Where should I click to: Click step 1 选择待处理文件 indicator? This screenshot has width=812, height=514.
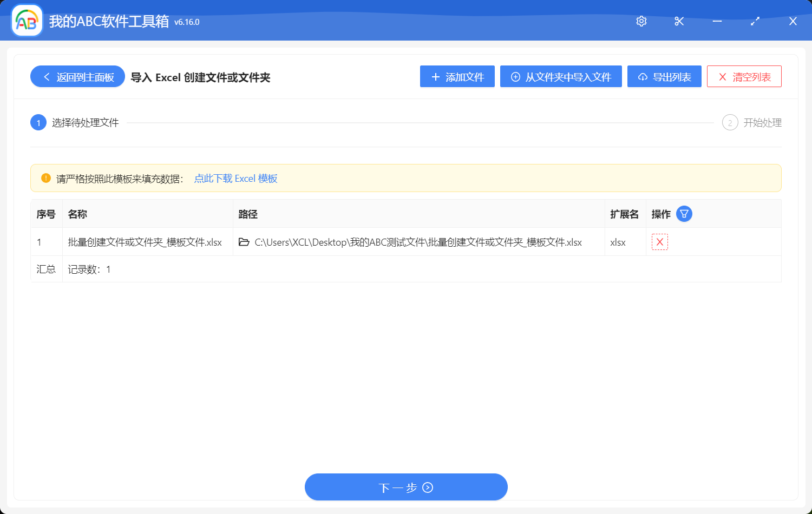tap(38, 122)
